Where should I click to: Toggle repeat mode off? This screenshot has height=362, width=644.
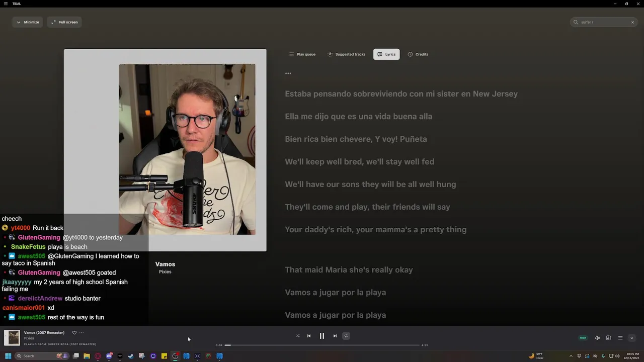tap(346, 336)
